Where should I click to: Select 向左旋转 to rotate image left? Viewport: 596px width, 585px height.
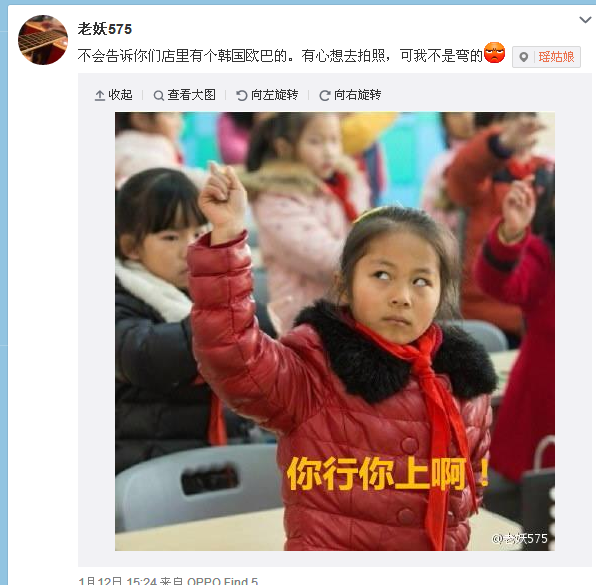pos(274,95)
